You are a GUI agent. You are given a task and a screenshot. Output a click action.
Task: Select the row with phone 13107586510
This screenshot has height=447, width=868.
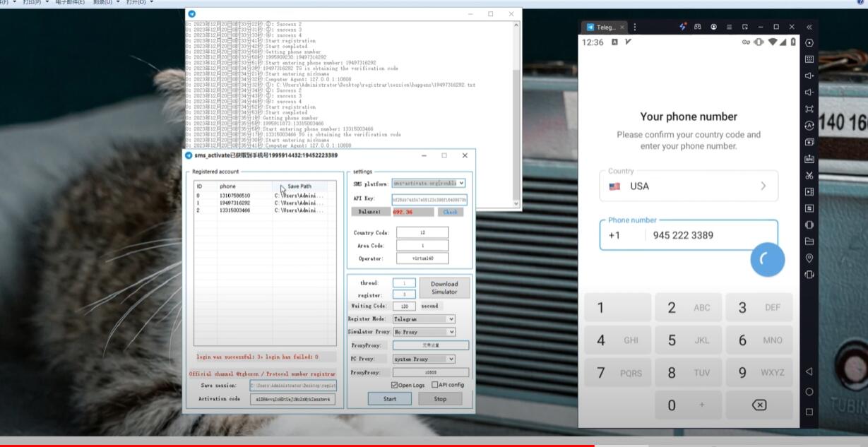coord(261,196)
